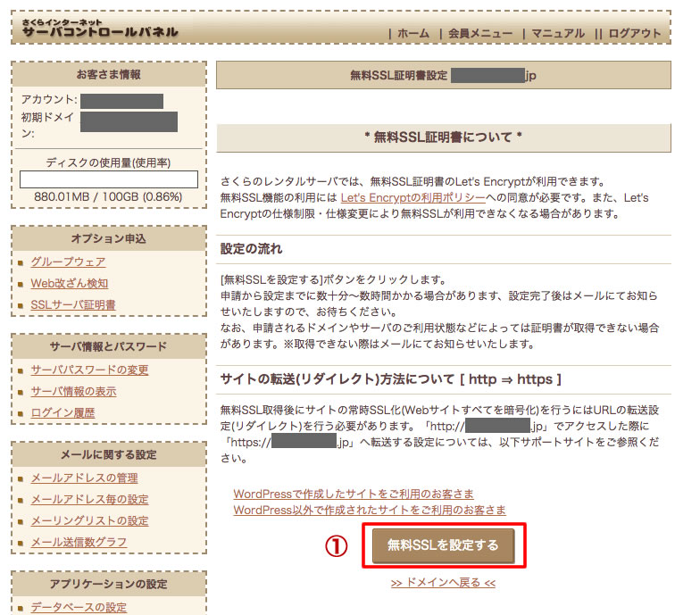Open the Let's Encryptの利用ポリシー link

coord(412,196)
